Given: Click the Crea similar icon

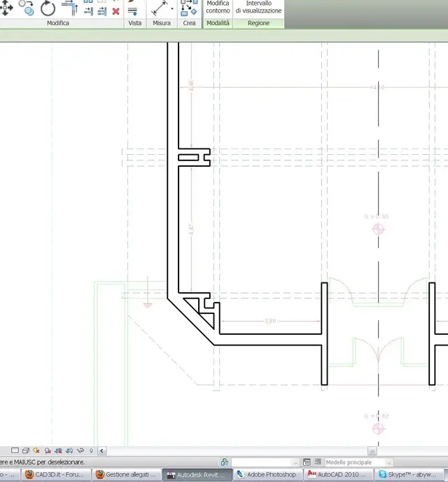Looking at the screenshot, I should click(188, 8).
